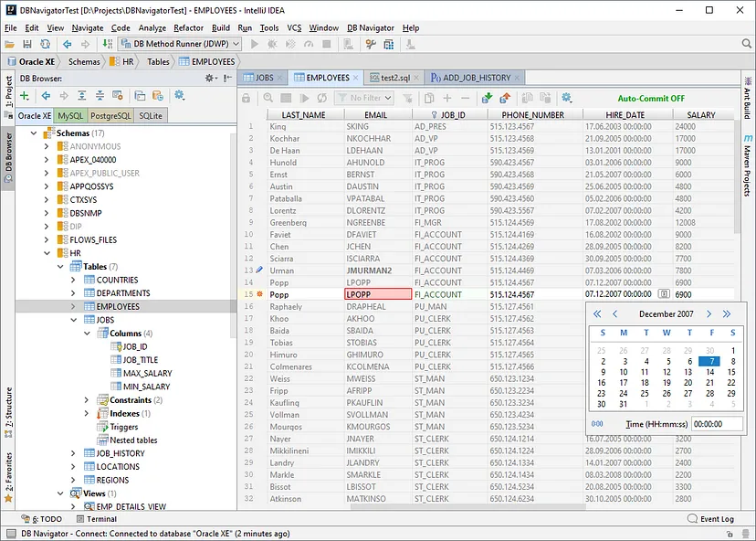Collapse the Tables node under HR
The height and width of the screenshot is (541, 756).
point(60,267)
